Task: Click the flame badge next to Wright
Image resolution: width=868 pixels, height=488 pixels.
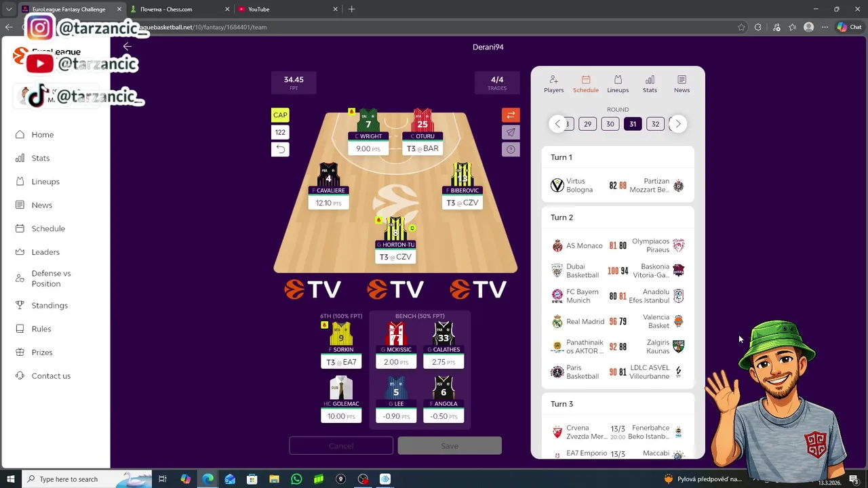Action: [351, 112]
